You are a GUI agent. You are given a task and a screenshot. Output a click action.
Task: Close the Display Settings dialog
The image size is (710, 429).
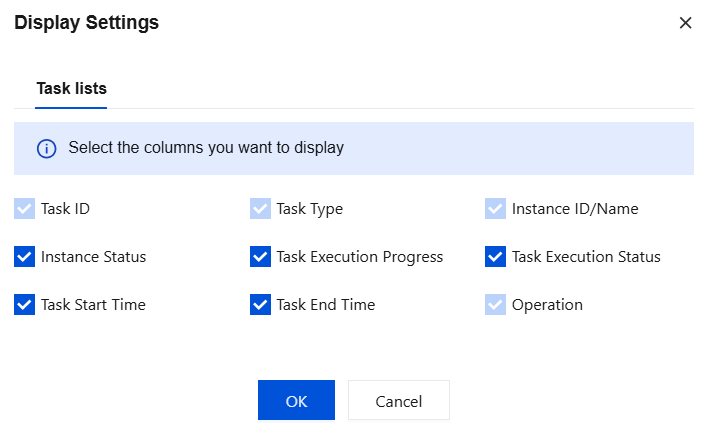click(x=685, y=23)
